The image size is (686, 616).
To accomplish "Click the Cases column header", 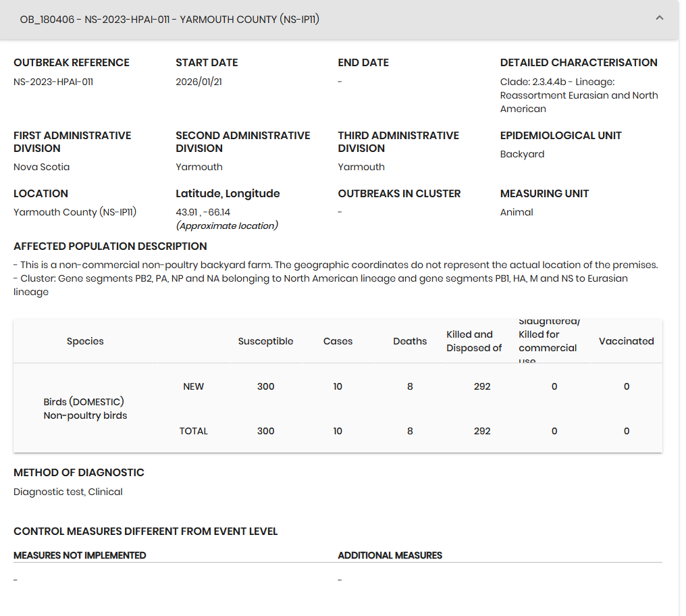I will coord(338,341).
